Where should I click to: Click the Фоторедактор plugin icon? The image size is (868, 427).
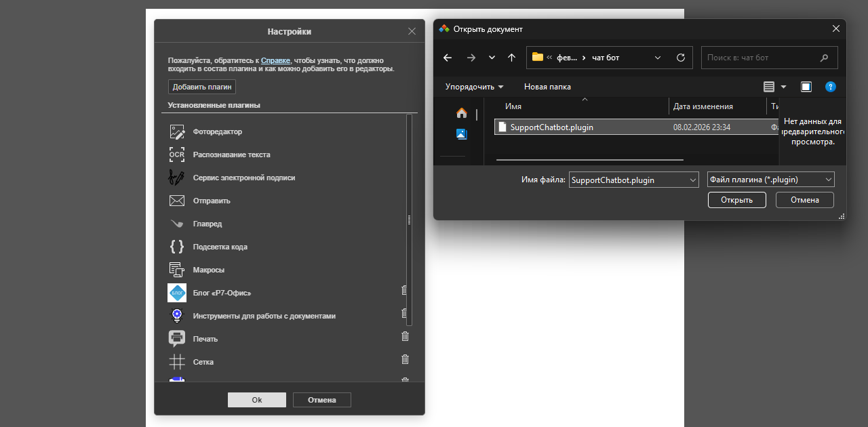pyautogui.click(x=177, y=132)
